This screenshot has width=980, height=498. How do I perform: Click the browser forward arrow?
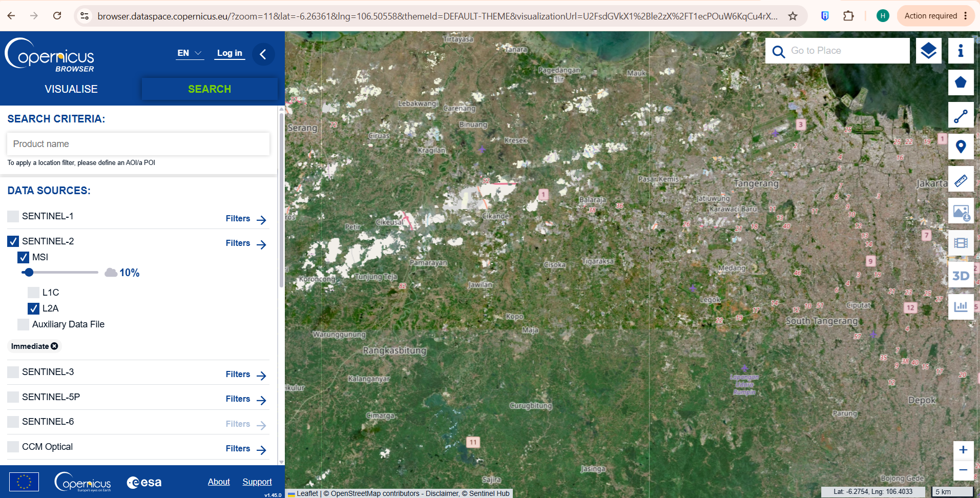tap(34, 16)
